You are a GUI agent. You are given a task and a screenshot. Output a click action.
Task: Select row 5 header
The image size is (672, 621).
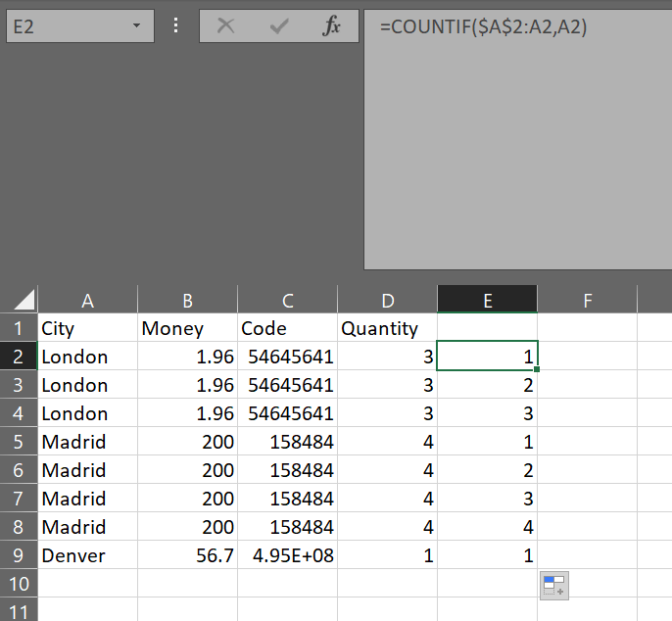click(19, 441)
